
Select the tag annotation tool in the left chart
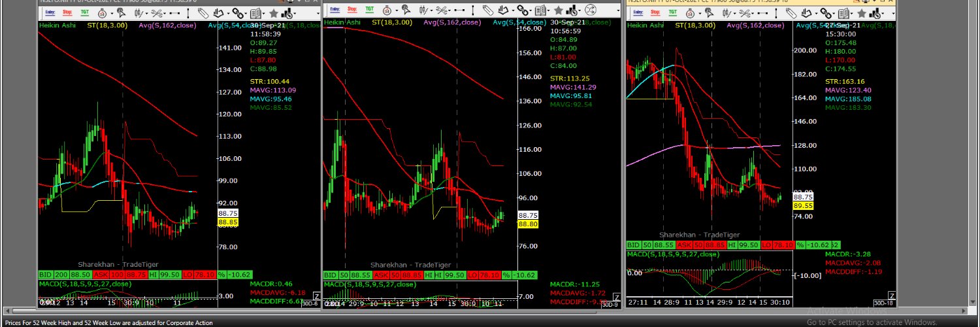pos(203,13)
